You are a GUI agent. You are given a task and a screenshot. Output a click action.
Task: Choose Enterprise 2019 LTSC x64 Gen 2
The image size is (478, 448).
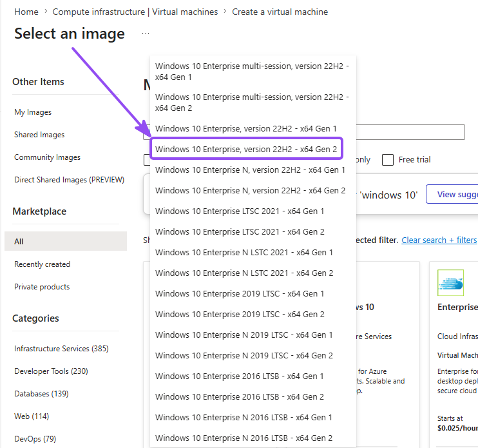[253, 314]
